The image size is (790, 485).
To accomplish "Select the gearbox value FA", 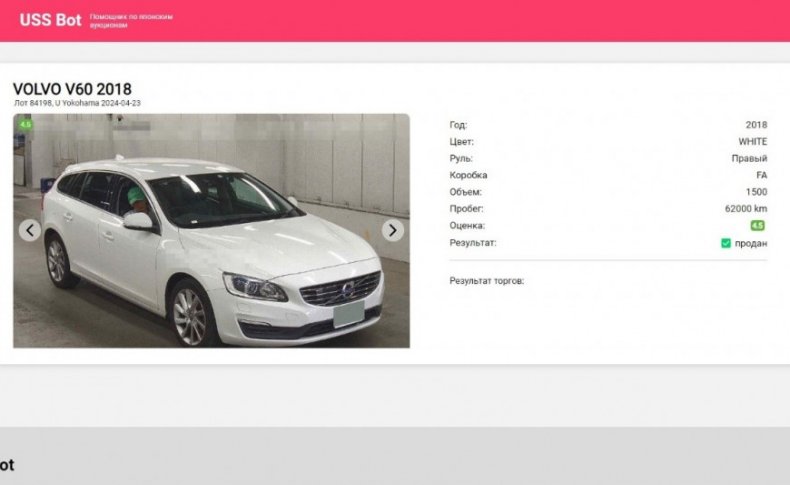I will pos(761,175).
